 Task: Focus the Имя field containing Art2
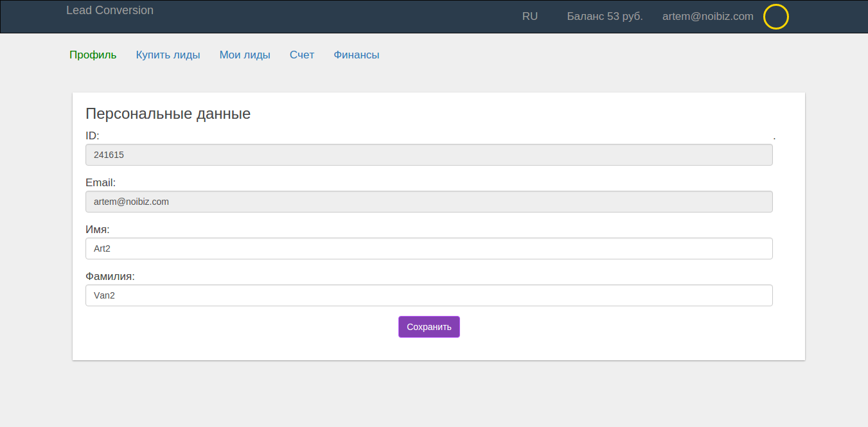(x=429, y=248)
